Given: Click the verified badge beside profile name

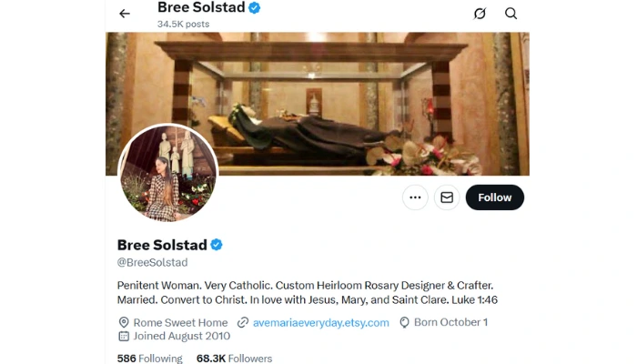Looking at the screenshot, I should click(217, 245).
